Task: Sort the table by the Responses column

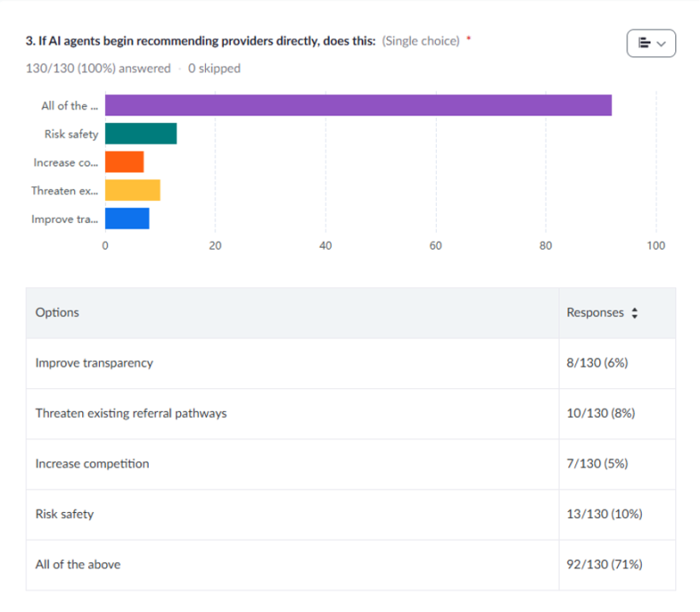Action: click(x=633, y=314)
